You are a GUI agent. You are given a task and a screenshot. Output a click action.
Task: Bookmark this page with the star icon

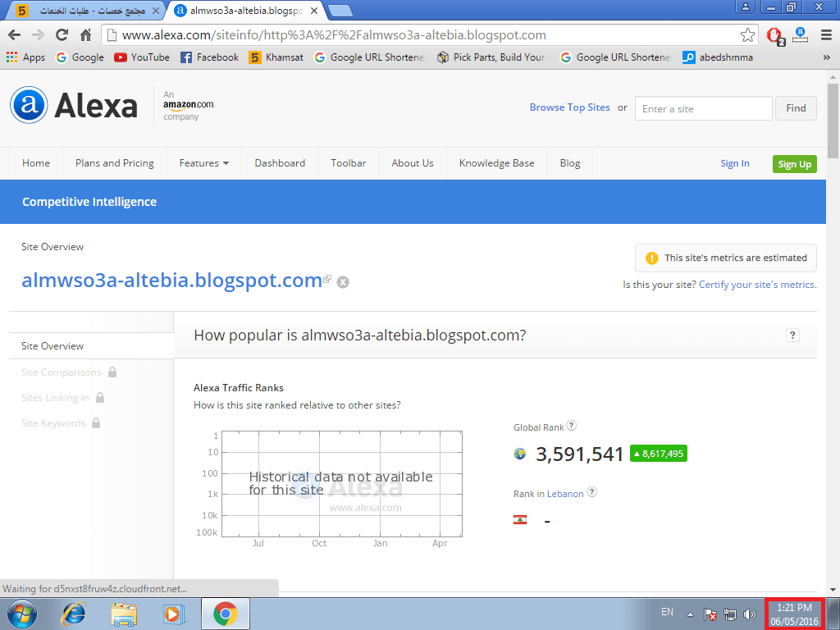tap(747, 35)
